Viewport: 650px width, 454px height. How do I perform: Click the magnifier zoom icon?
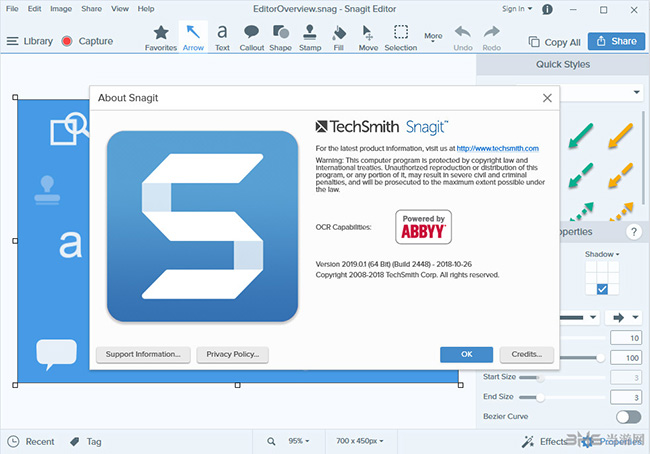coord(271,442)
